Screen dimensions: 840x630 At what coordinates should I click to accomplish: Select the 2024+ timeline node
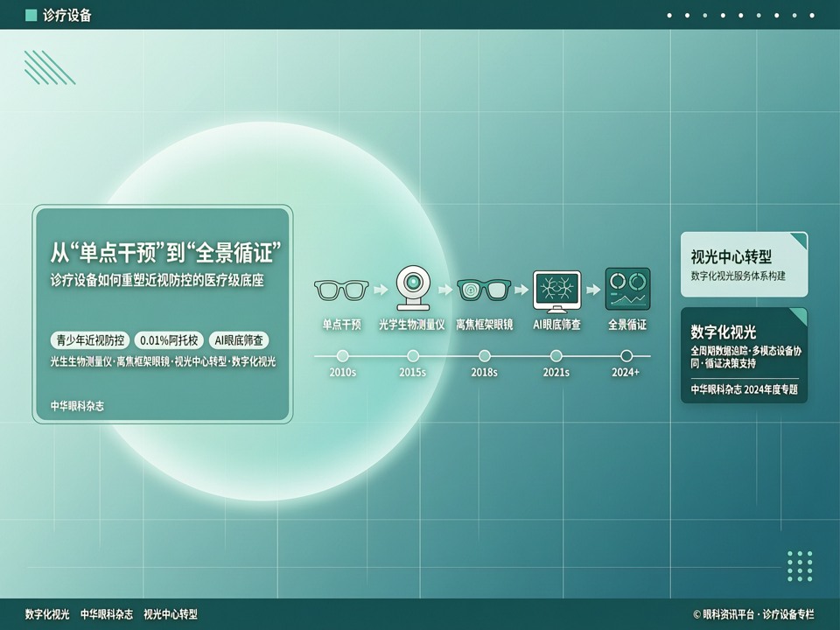click(x=626, y=356)
